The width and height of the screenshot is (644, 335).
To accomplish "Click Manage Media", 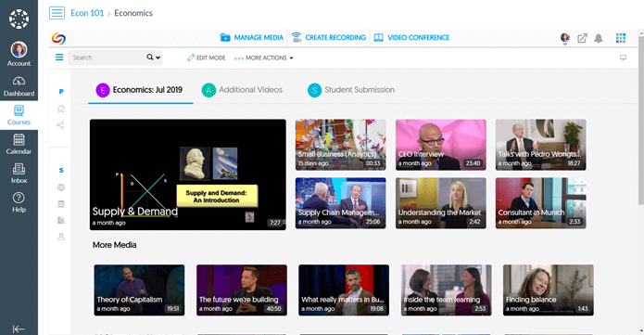I will [252, 37].
